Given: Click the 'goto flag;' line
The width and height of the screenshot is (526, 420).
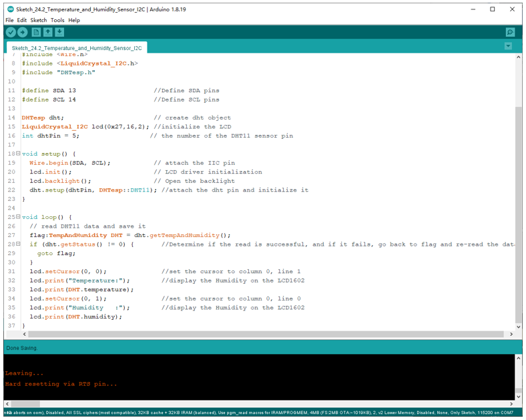Looking at the screenshot, I should coord(56,254).
